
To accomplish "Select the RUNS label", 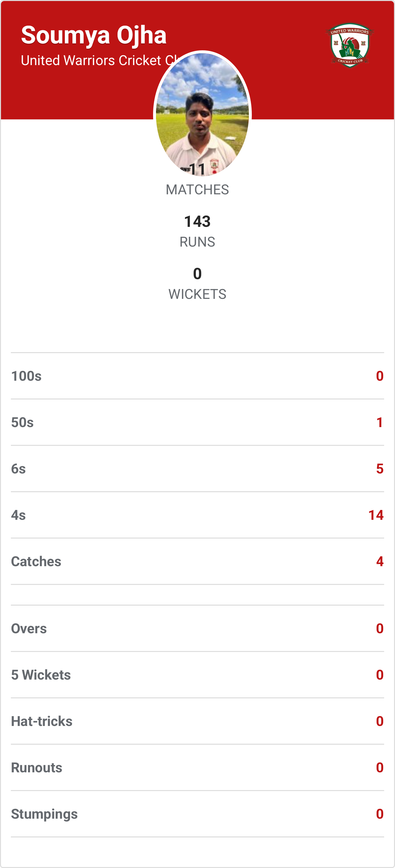I will [197, 242].
